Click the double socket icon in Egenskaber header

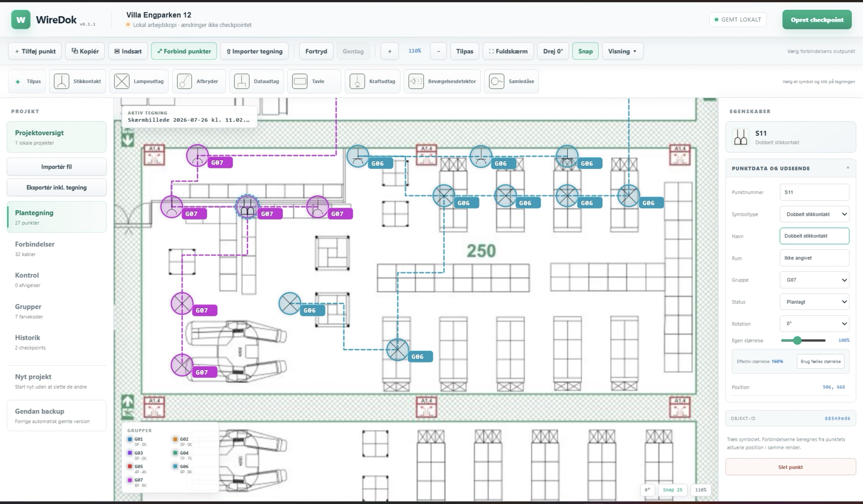[x=740, y=137]
